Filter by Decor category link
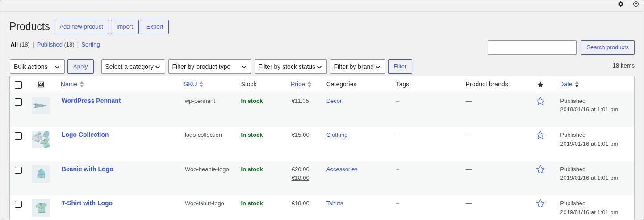Viewport: 644px width, 220px height. (x=334, y=101)
